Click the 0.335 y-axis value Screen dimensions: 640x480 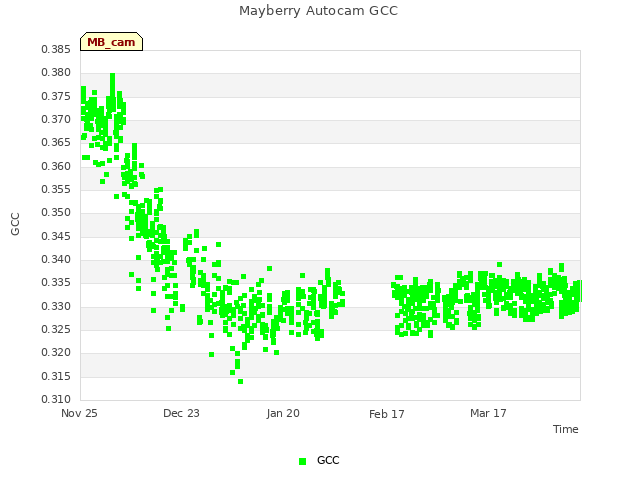click(x=56, y=282)
